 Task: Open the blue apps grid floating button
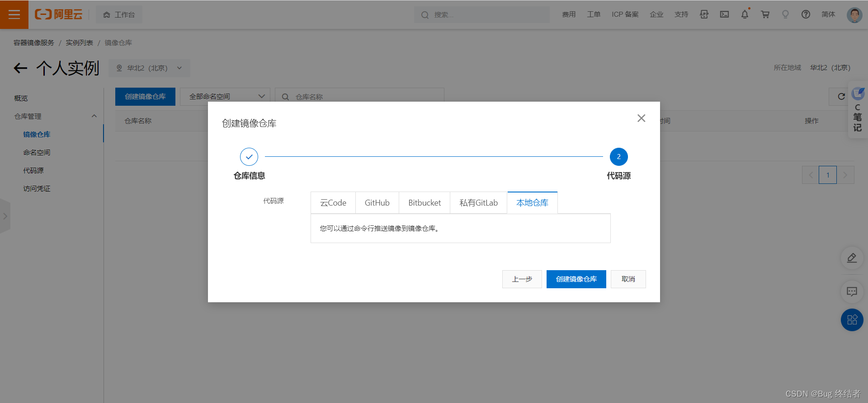point(852,320)
